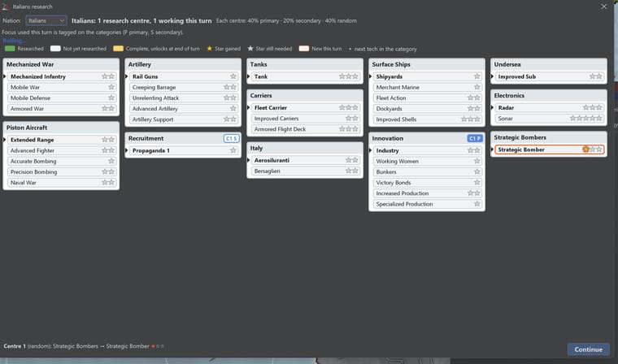Click the Centre 1 random result line

pyautogui.click(x=84, y=346)
